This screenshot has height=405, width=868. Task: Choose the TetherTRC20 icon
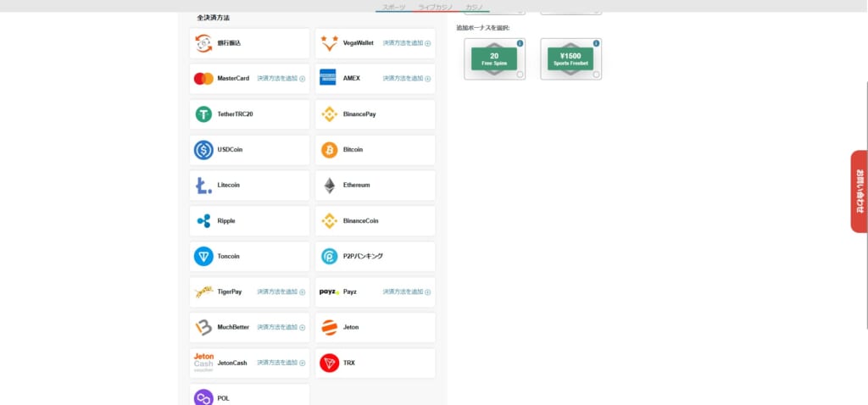[x=203, y=114]
